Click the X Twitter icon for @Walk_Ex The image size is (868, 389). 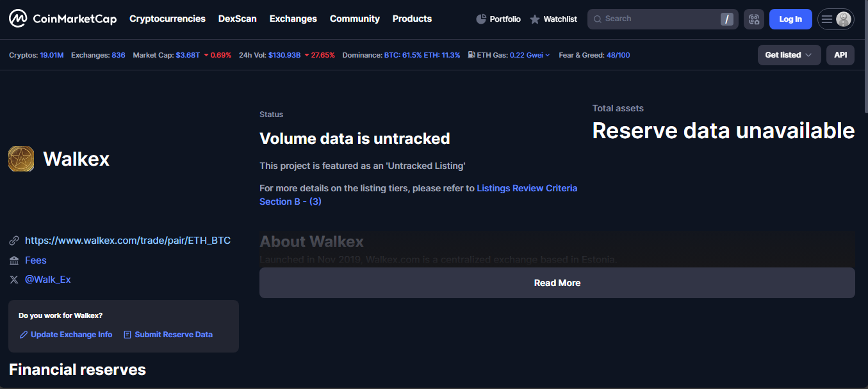click(x=14, y=280)
